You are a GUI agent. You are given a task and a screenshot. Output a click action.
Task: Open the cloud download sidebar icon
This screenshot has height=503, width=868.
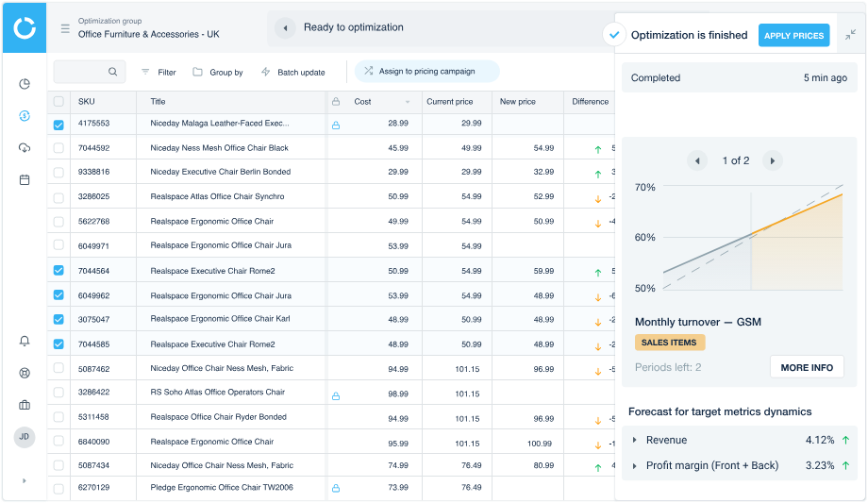point(25,148)
